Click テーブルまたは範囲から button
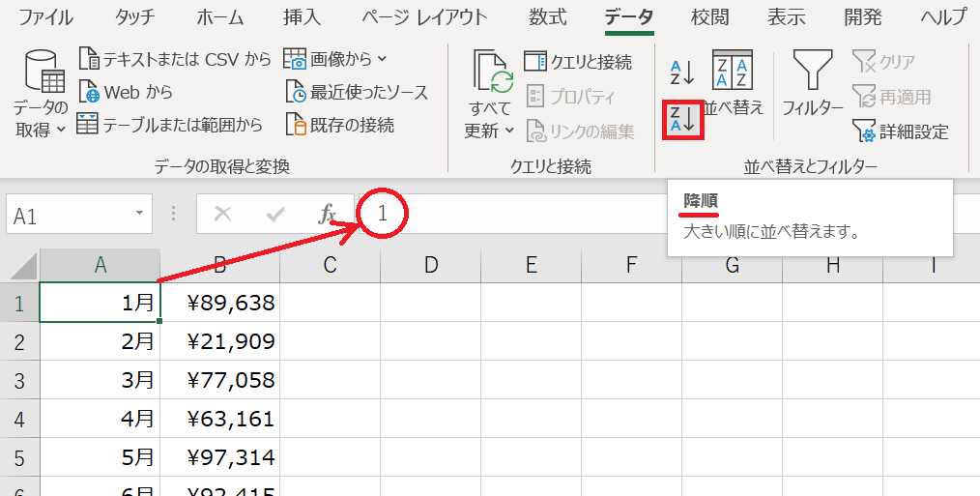 170,125
